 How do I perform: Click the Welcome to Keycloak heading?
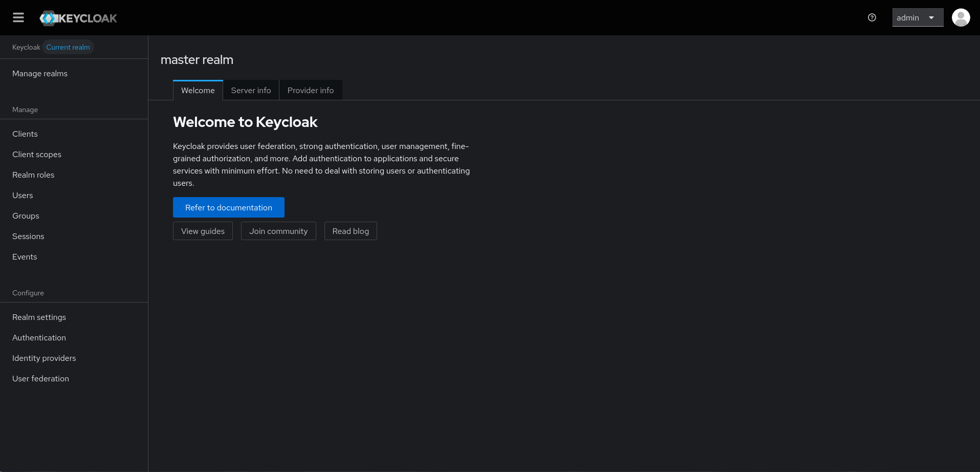point(245,122)
